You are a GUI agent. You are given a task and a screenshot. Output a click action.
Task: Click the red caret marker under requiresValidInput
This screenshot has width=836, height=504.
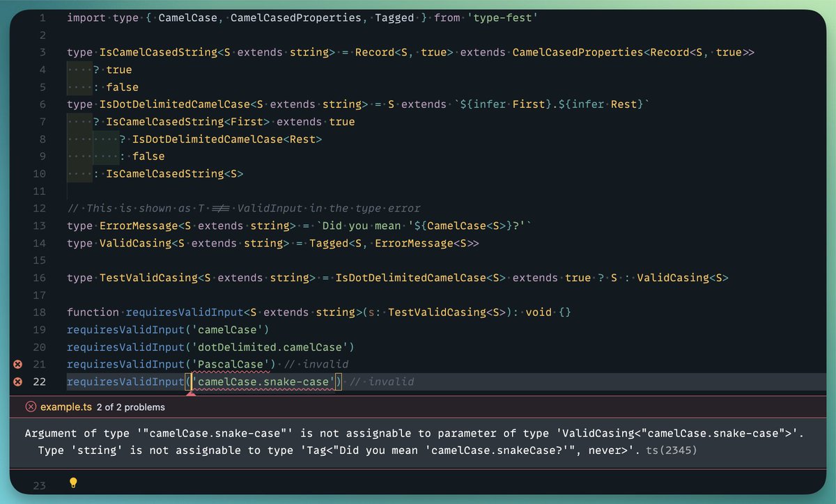click(192, 394)
